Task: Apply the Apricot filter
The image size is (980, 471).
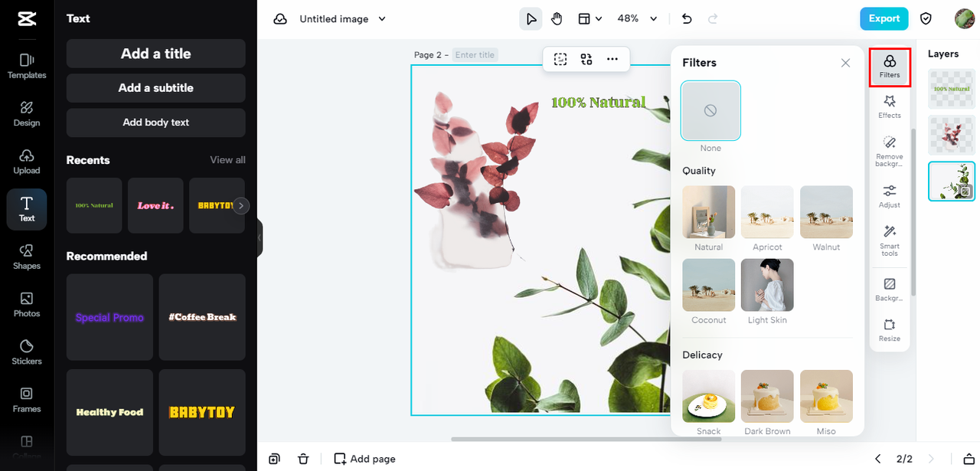Action: coord(767,212)
